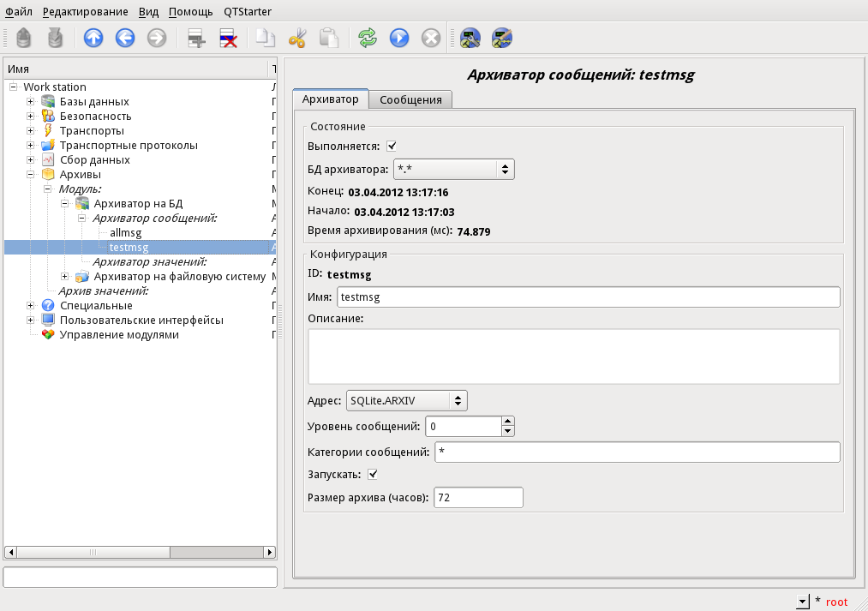Screen dimensions: 868x611
Task: Collapse the Архивы tree node
Action: click(x=31, y=174)
